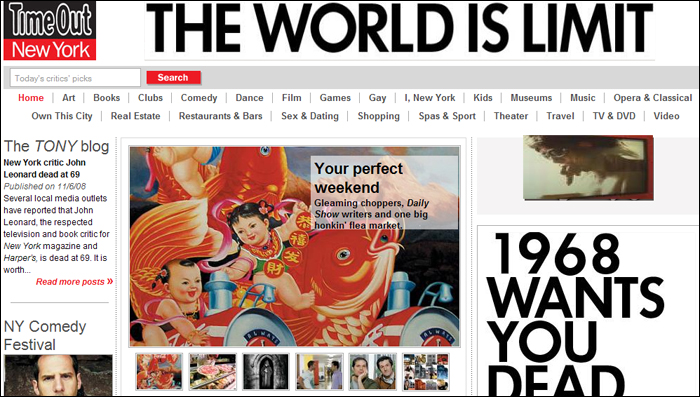The height and width of the screenshot is (397, 700).
Task: Open the Books section
Action: (107, 98)
